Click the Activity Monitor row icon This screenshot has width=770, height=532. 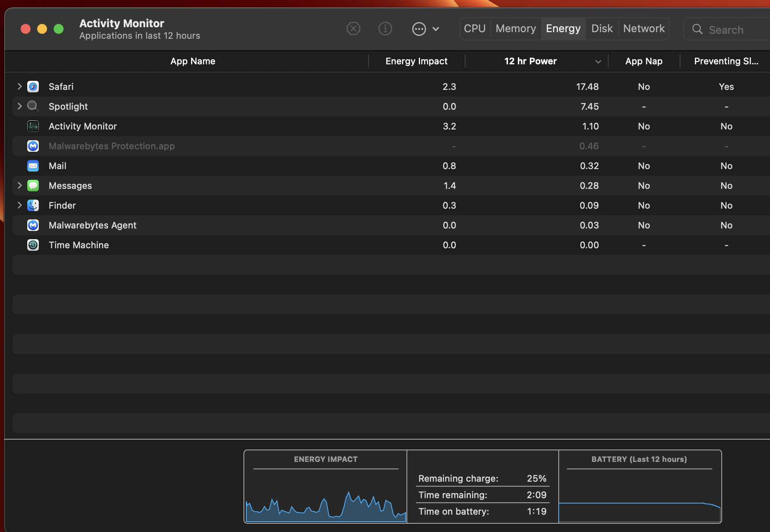tap(33, 126)
